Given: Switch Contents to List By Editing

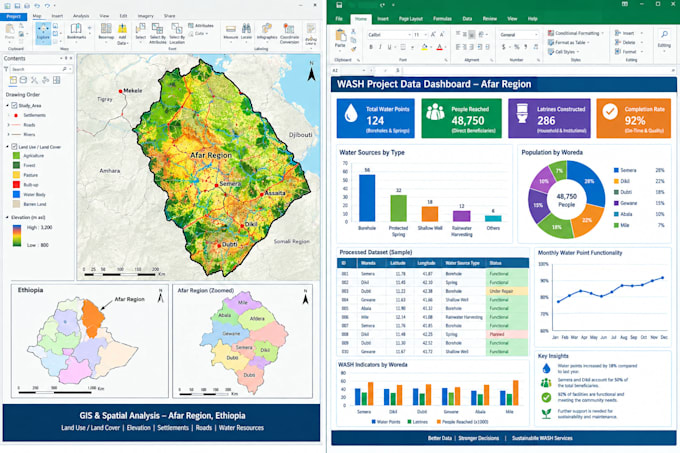Looking at the screenshot, I should point(46,80).
